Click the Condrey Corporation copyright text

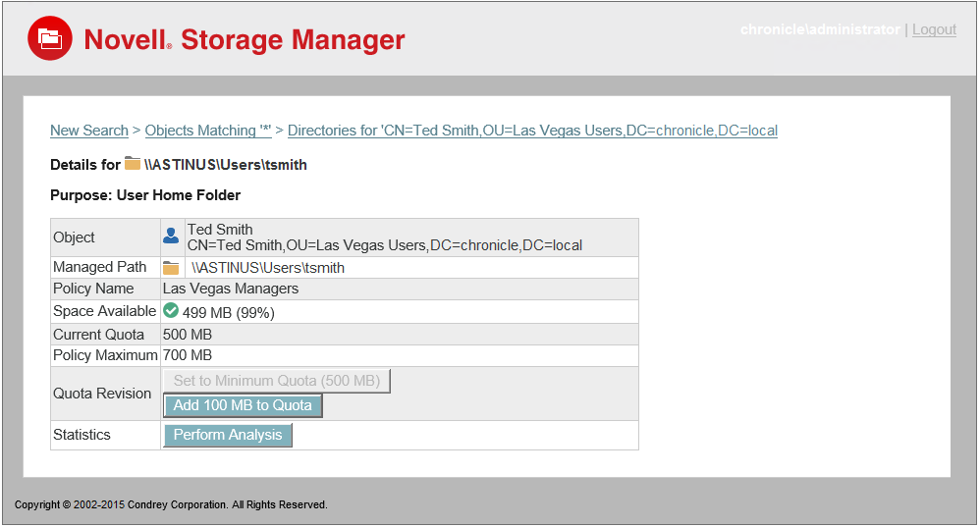(171, 504)
